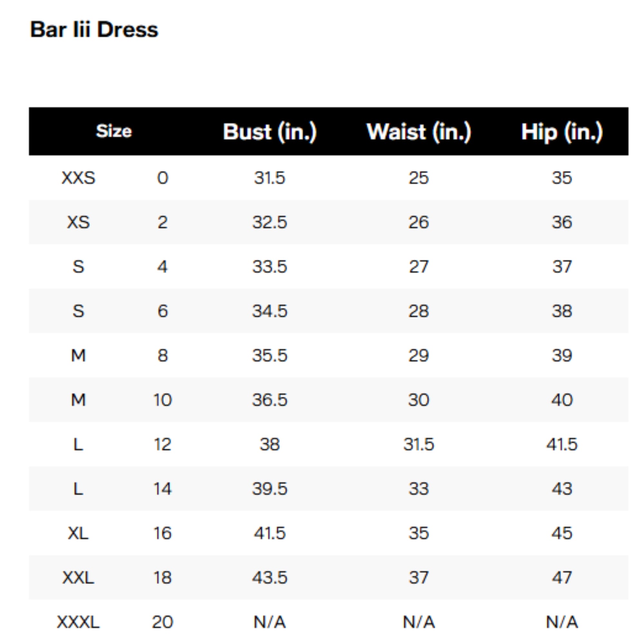Click bust value 36.5 in size 10 row
The width and height of the screenshot is (644, 644).
270,400
